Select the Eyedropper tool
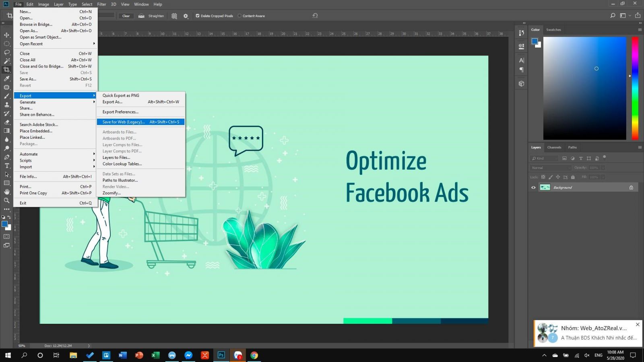 coord(6,78)
